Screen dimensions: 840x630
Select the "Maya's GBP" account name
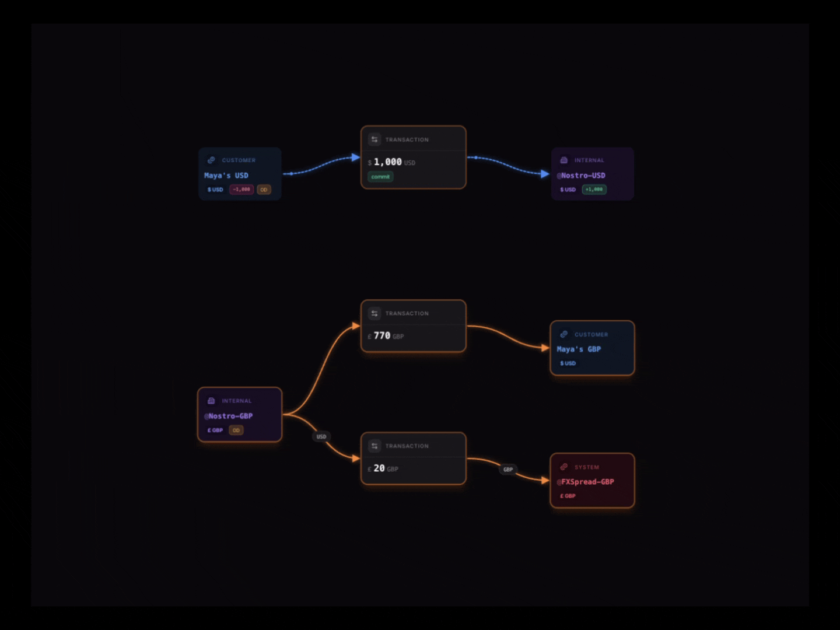click(579, 349)
